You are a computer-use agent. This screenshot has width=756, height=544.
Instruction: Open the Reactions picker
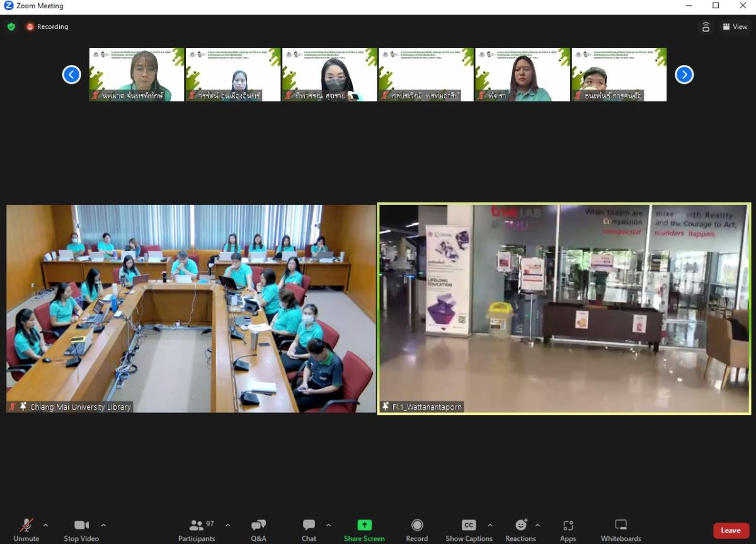coord(520,530)
